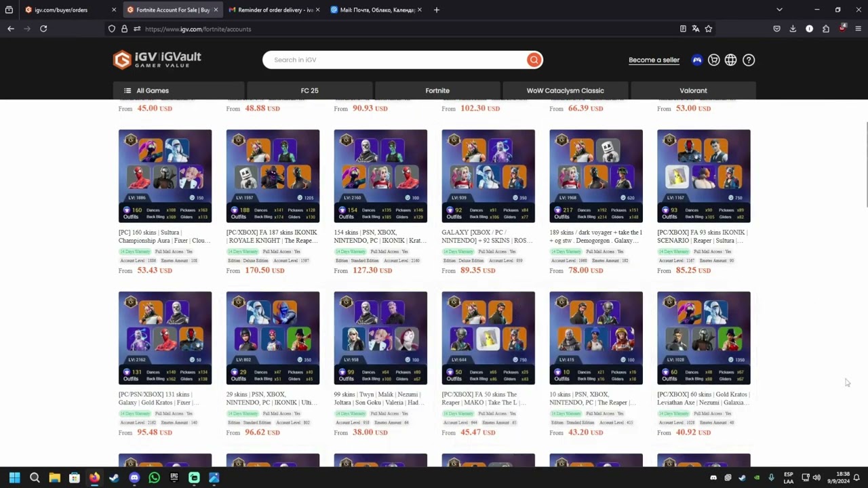Open listing '[PC] 160 skins | Sultura'
Viewport: 868px width, 488px height.
(x=165, y=237)
